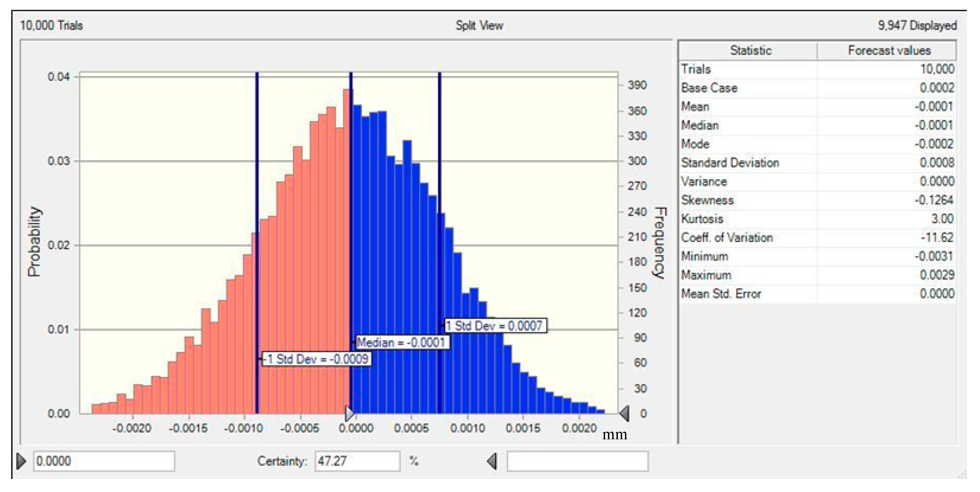This screenshot has width=980, height=492.
Task: Select the 1 Std Dev = 0.0007 marker label
Action: point(495,326)
